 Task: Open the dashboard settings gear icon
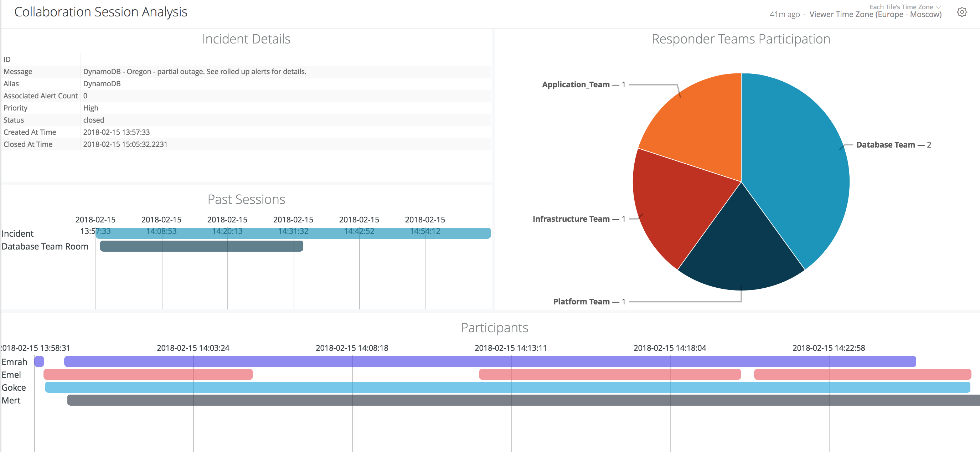[962, 12]
